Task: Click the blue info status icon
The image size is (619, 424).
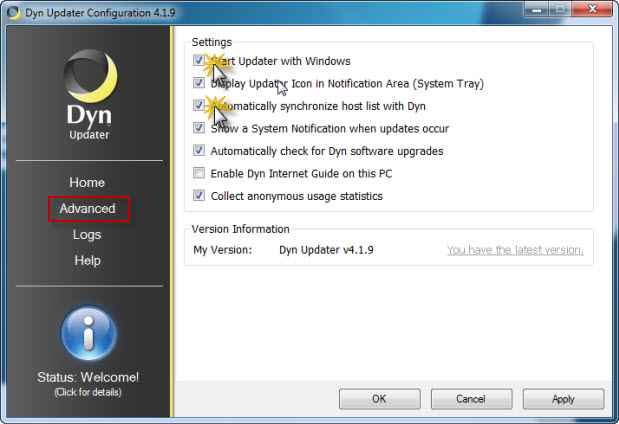Action: click(89, 334)
